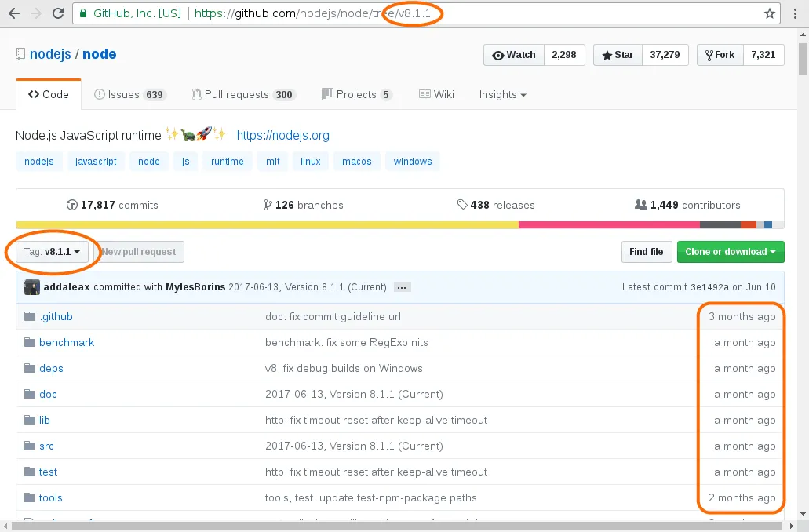Click the browser bookmark star icon
Image resolution: width=809 pixels, height=532 pixels.
pyautogui.click(x=770, y=13)
